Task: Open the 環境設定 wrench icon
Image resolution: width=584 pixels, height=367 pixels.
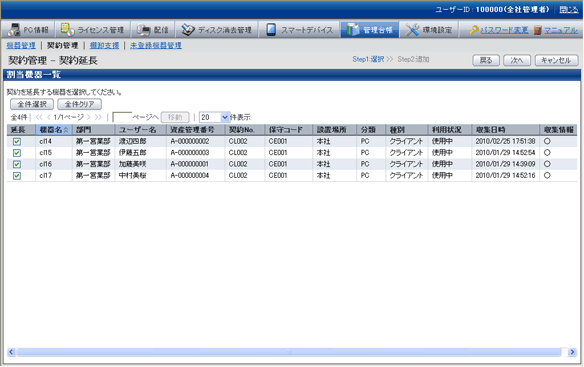Action: tap(412, 30)
